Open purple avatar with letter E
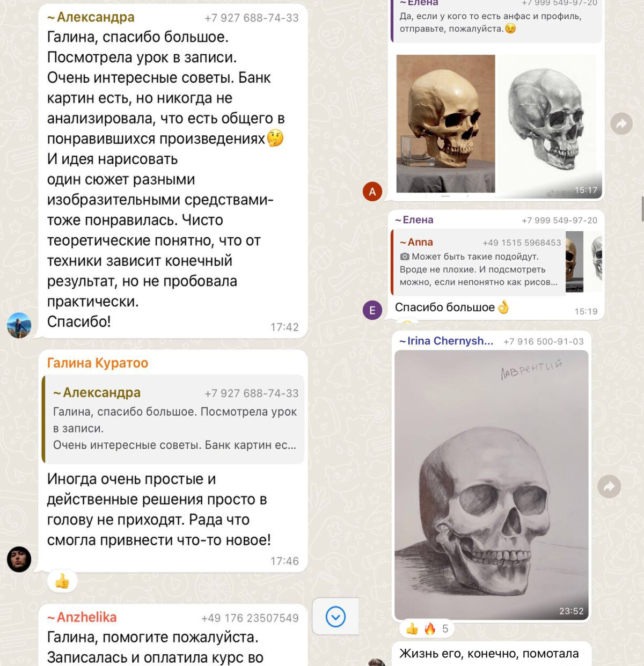Viewport: 644px width, 666px height. [x=372, y=310]
